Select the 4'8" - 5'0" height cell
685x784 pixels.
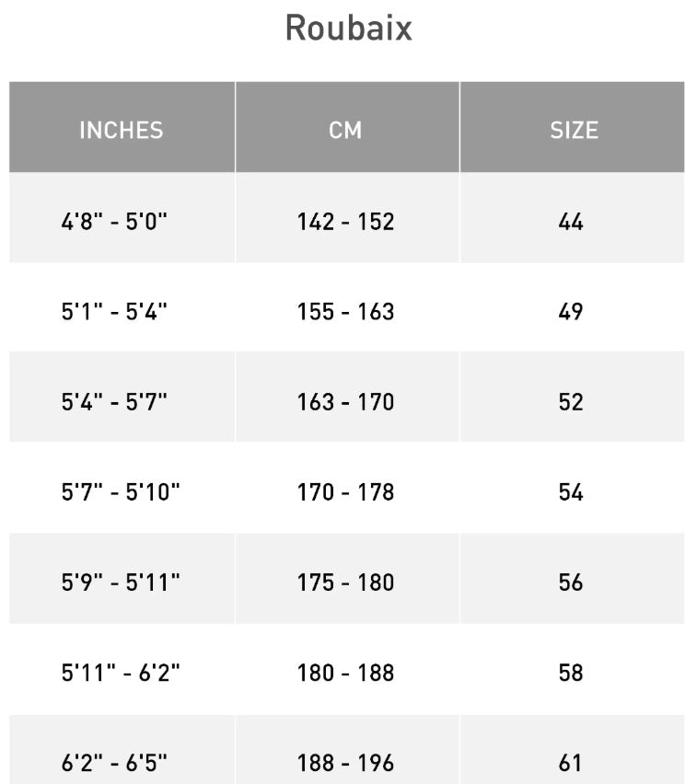pyautogui.click(x=114, y=222)
